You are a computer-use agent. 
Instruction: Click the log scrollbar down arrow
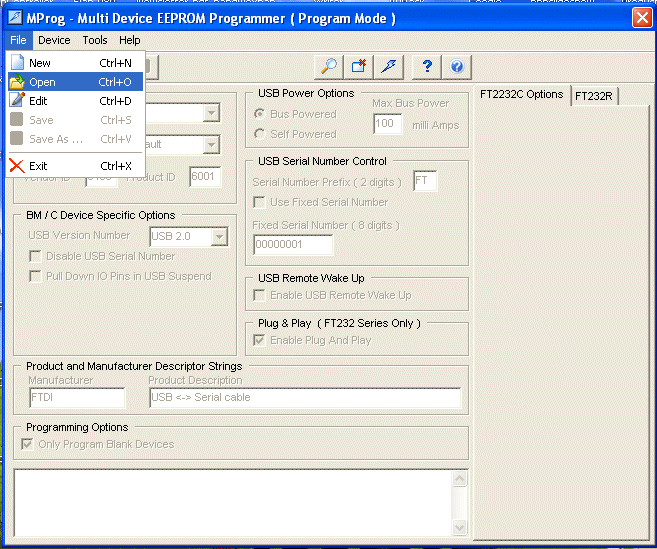pos(460,527)
